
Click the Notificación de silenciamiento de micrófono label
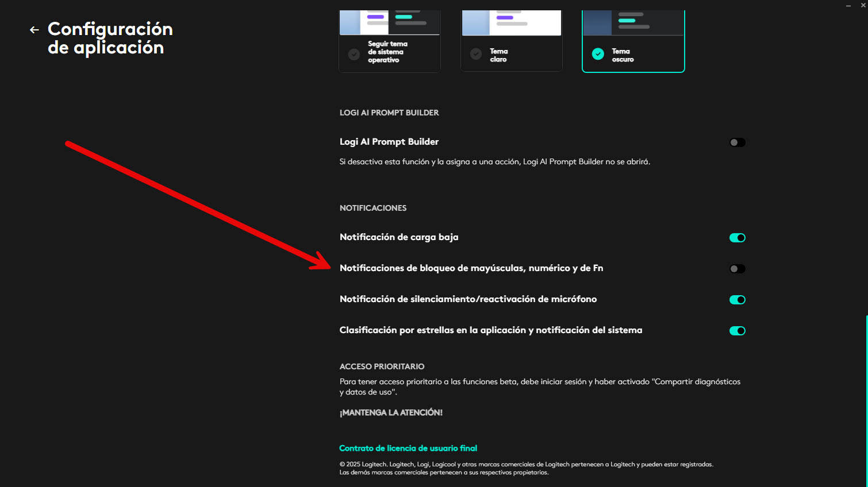click(x=468, y=299)
